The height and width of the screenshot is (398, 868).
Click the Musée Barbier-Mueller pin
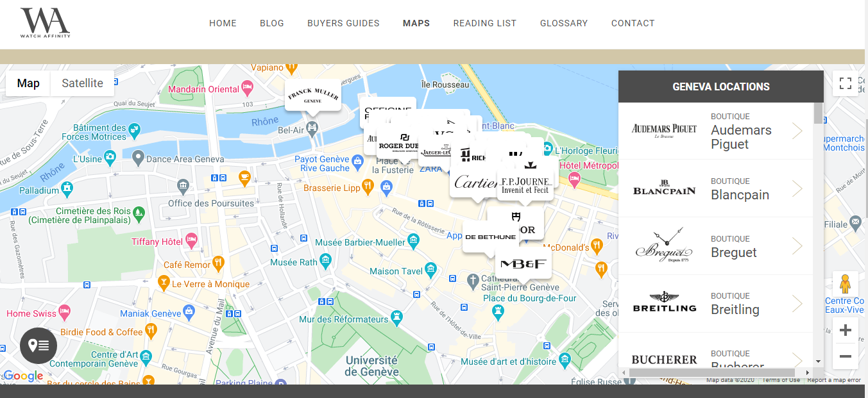[x=413, y=242]
